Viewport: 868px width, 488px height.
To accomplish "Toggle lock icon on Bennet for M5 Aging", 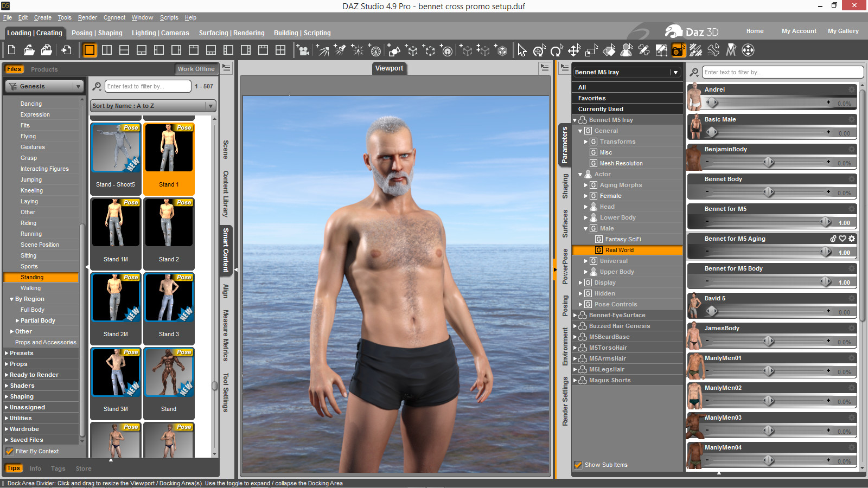I will [x=833, y=239].
